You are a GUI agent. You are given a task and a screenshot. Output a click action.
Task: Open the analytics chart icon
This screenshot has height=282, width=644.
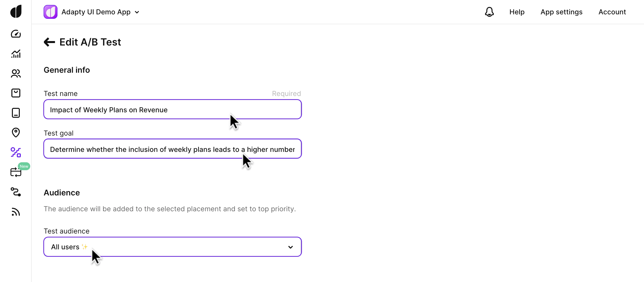click(16, 54)
